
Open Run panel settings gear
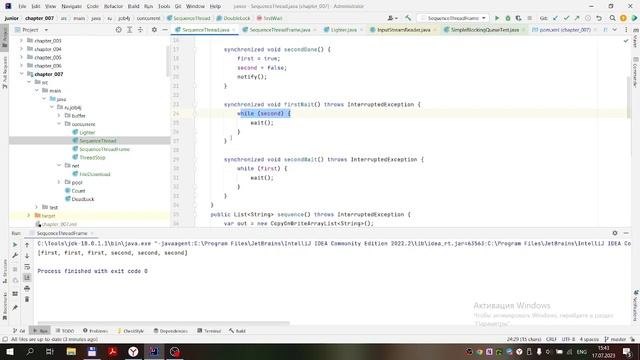click(615, 233)
